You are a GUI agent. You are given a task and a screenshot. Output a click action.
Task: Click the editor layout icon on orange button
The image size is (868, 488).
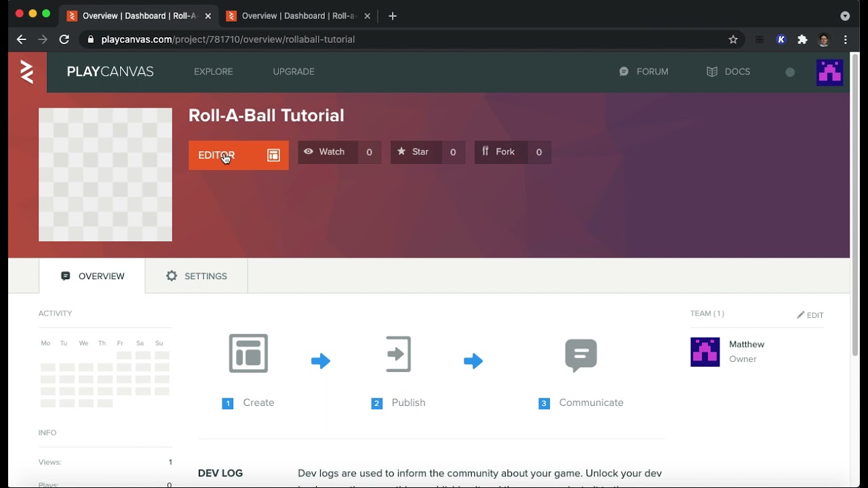(x=273, y=155)
